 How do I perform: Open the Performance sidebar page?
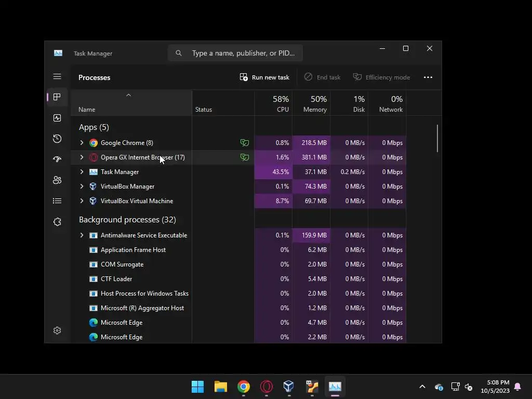click(57, 118)
